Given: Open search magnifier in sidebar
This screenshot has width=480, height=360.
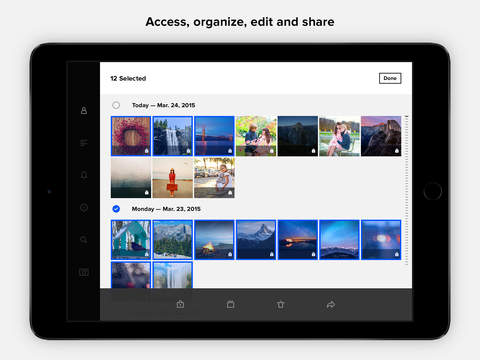Looking at the screenshot, I should click(84, 240).
